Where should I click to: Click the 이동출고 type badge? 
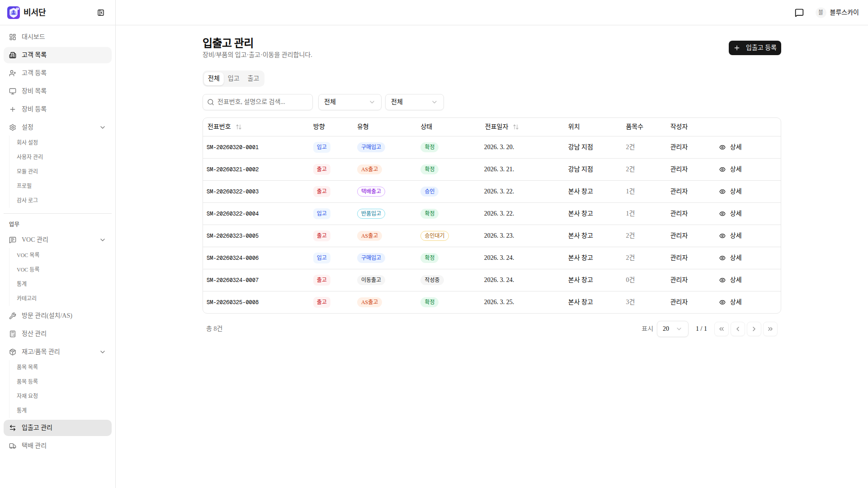pos(371,280)
